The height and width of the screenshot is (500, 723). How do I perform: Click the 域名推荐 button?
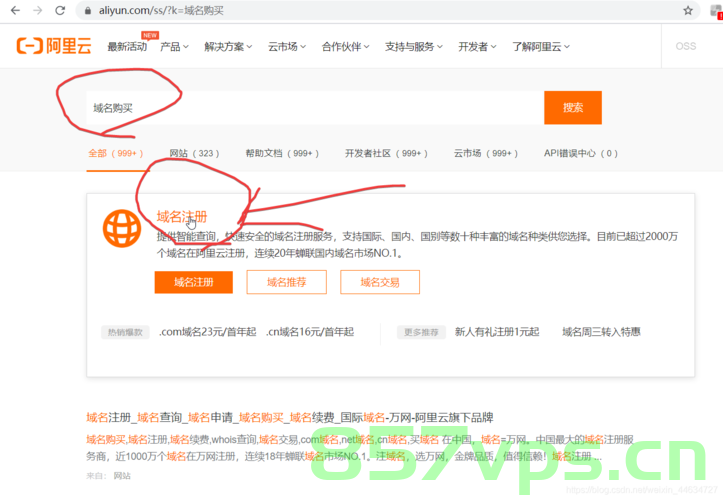286,282
